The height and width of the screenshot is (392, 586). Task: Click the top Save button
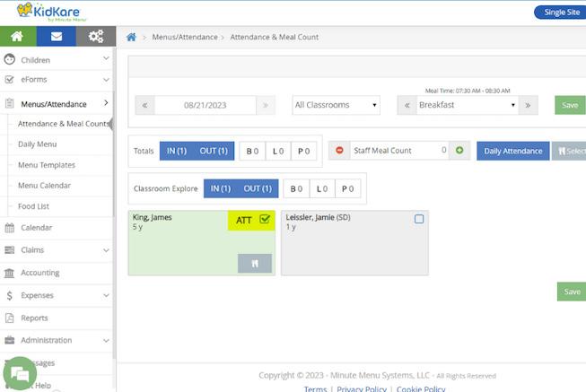click(x=571, y=105)
